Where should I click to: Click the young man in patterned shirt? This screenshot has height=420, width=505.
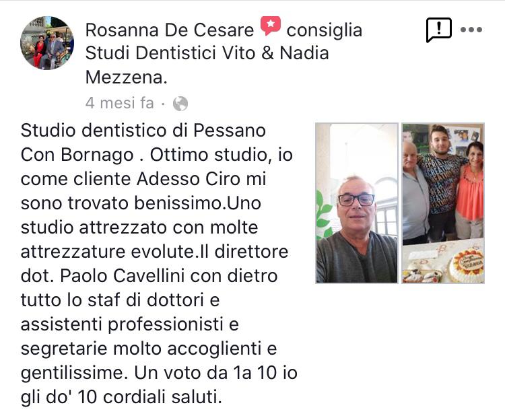pos(442,180)
